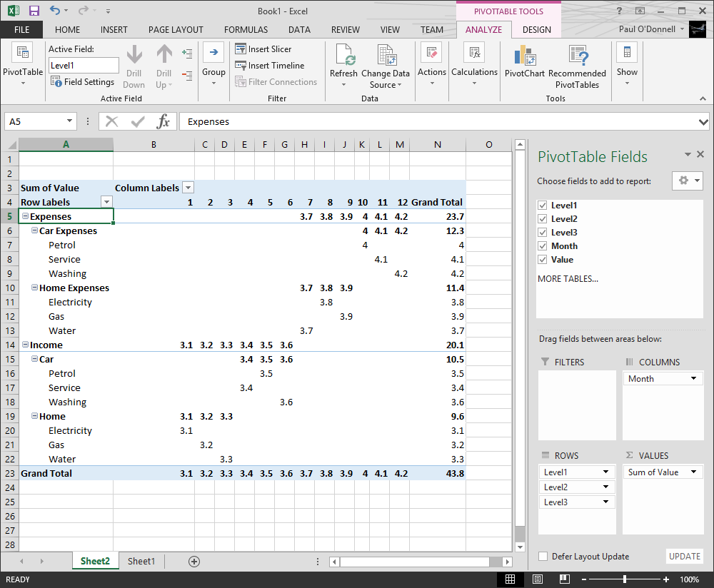
Task: Click the Refresh data icon
Action: 345,54
